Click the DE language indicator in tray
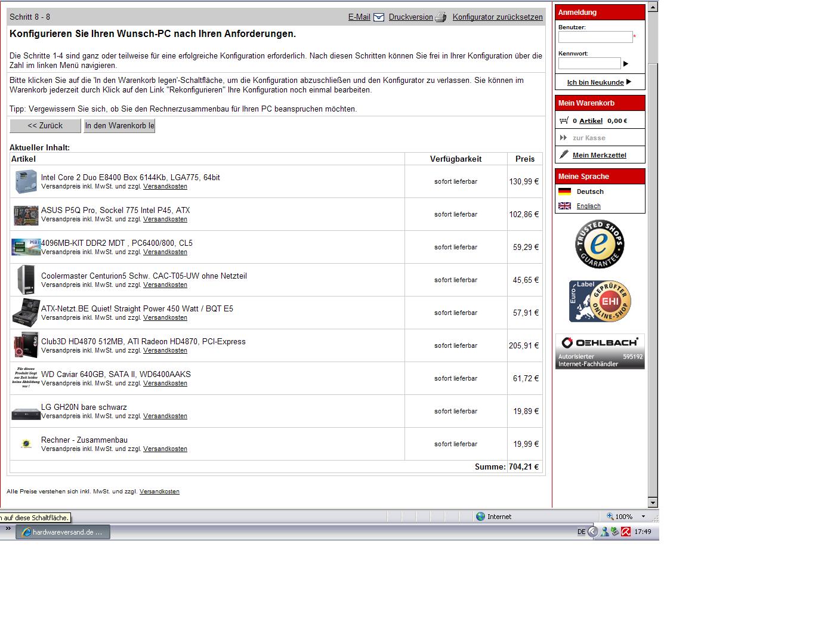The height and width of the screenshot is (630, 840). pos(581,532)
